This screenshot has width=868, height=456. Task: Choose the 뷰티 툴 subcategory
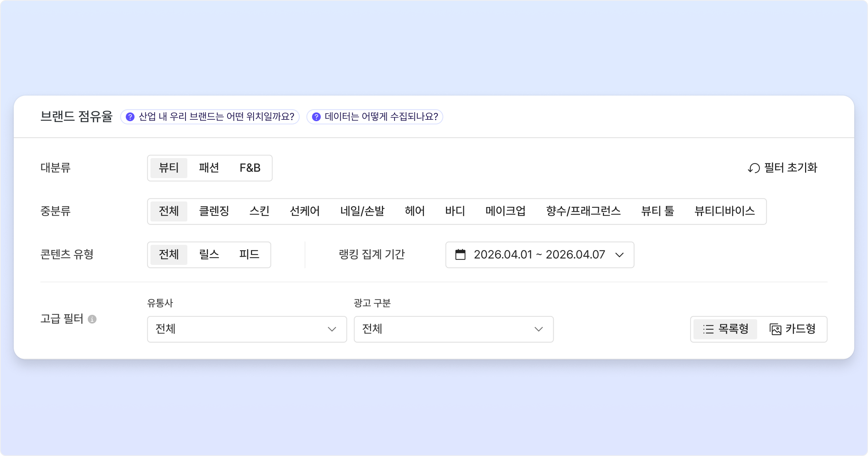[x=658, y=211]
